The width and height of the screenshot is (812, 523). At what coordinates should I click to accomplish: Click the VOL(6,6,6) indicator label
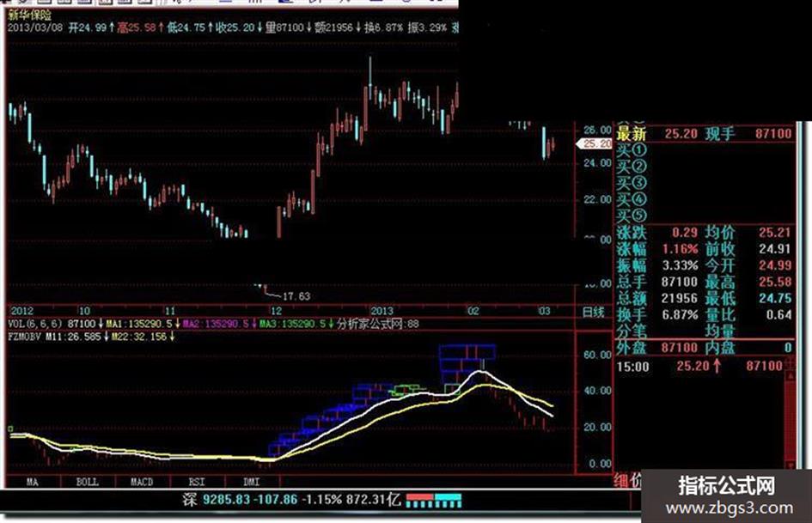34,324
